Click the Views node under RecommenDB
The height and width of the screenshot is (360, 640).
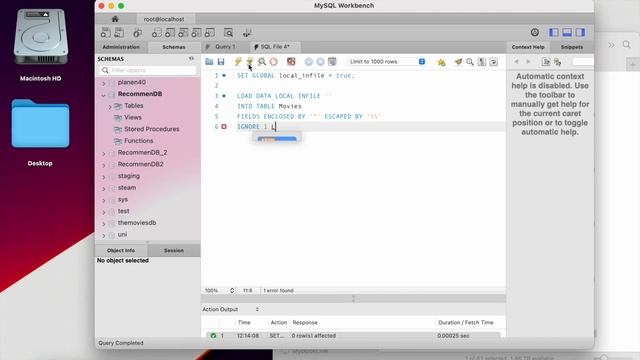click(133, 117)
